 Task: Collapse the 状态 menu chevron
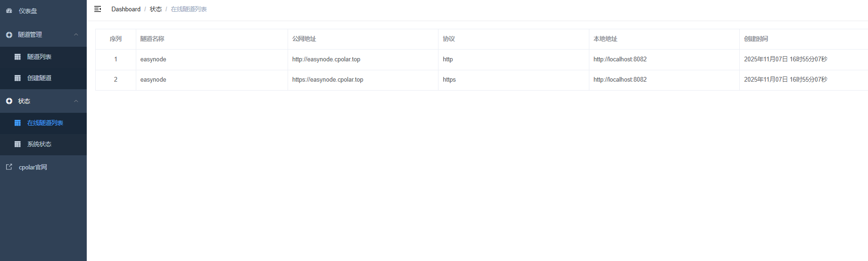click(76, 101)
